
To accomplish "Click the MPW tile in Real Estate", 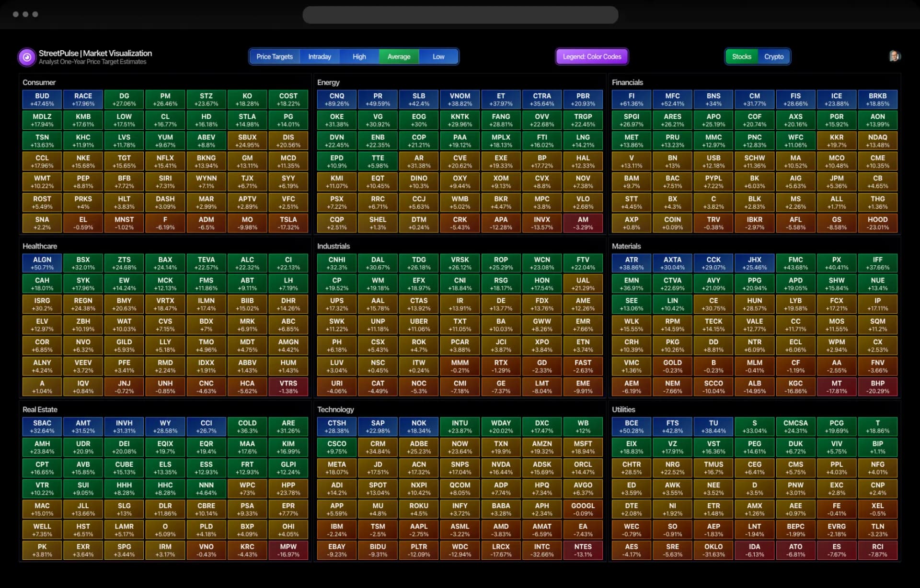I will coord(288,550).
